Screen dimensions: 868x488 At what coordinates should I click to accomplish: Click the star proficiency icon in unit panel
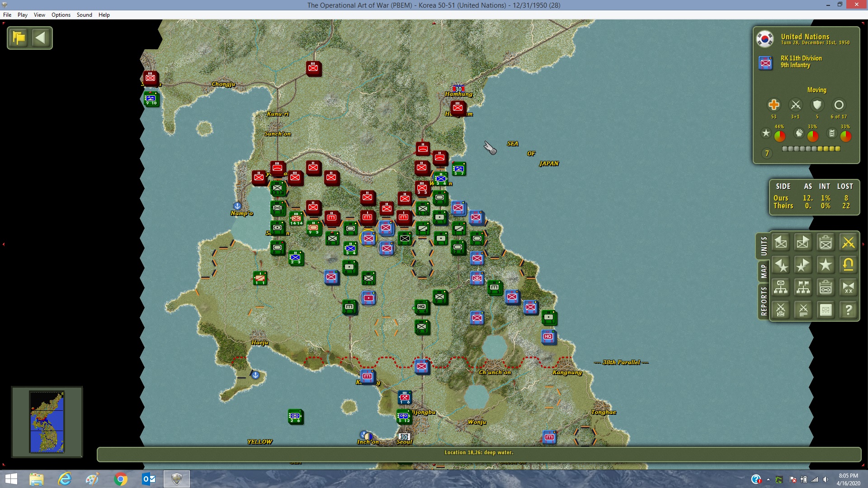(766, 133)
